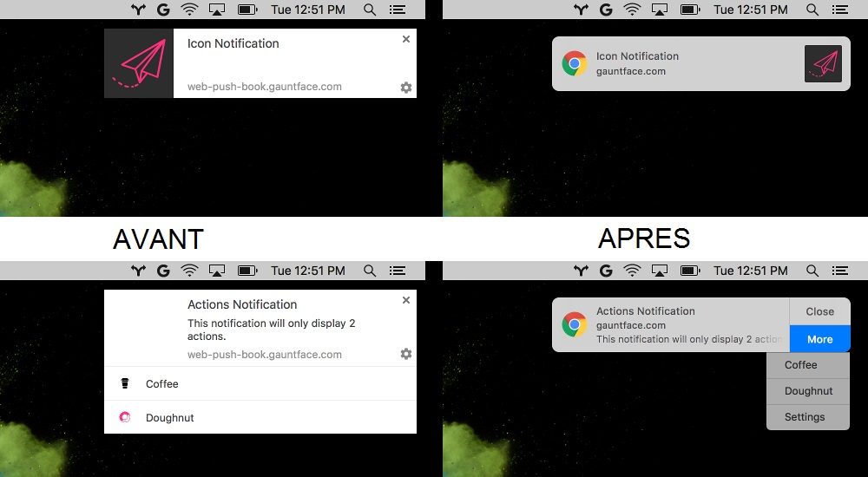Open Notification Center icon in bottom-left screenshot menu bar
This screenshot has height=477, width=868.
coord(397,271)
